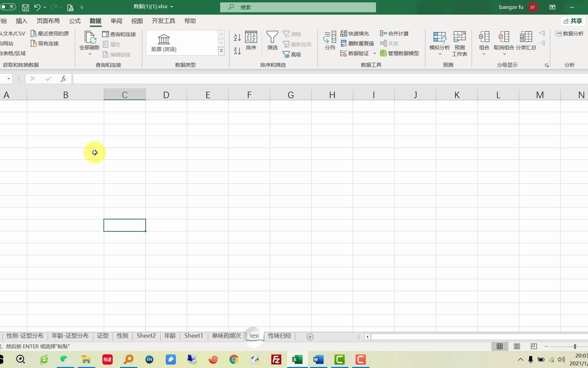Viewport: 588px width, 368px height.
Task: Add a new sheet with plus icon
Action: coord(310,337)
